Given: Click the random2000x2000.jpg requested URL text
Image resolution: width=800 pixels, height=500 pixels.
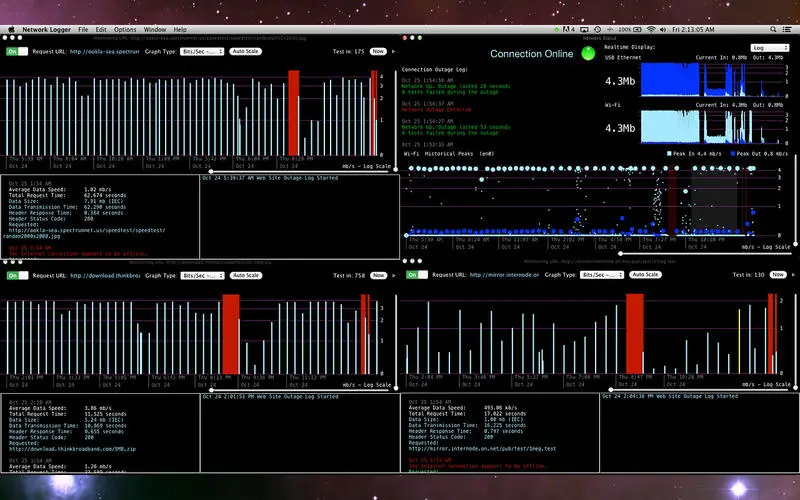Looking at the screenshot, I should click(84, 233).
